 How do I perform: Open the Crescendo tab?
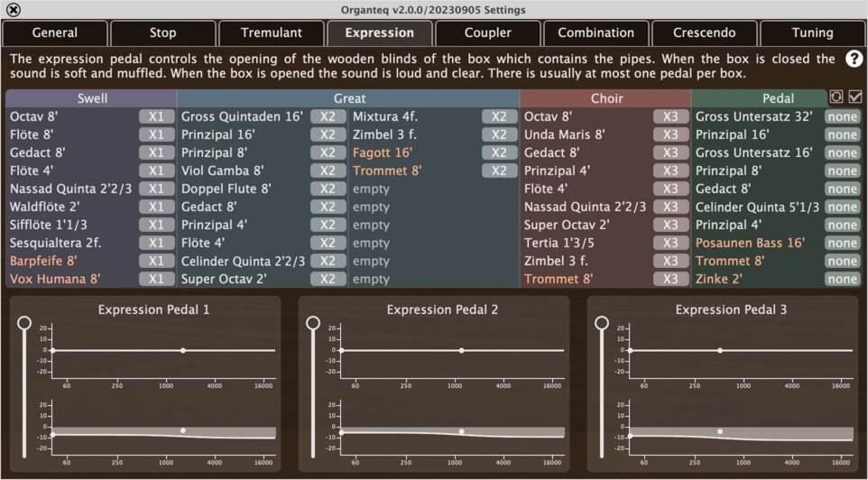pos(704,32)
